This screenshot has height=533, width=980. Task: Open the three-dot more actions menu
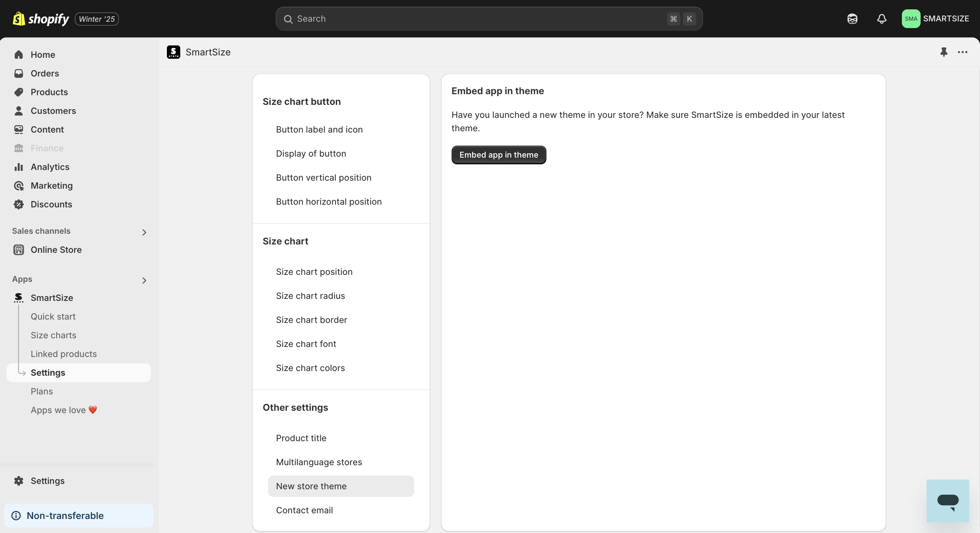(963, 52)
